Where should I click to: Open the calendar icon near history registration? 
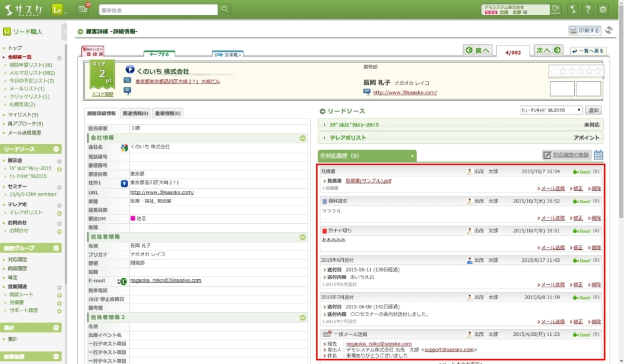[x=598, y=155]
